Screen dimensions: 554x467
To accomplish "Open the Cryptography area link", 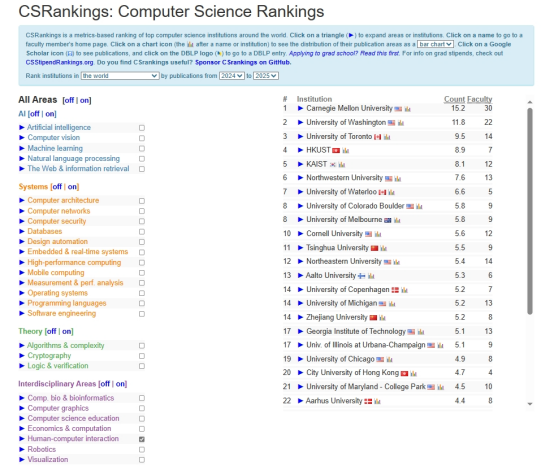I will pyautogui.click(x=49, y=356).
